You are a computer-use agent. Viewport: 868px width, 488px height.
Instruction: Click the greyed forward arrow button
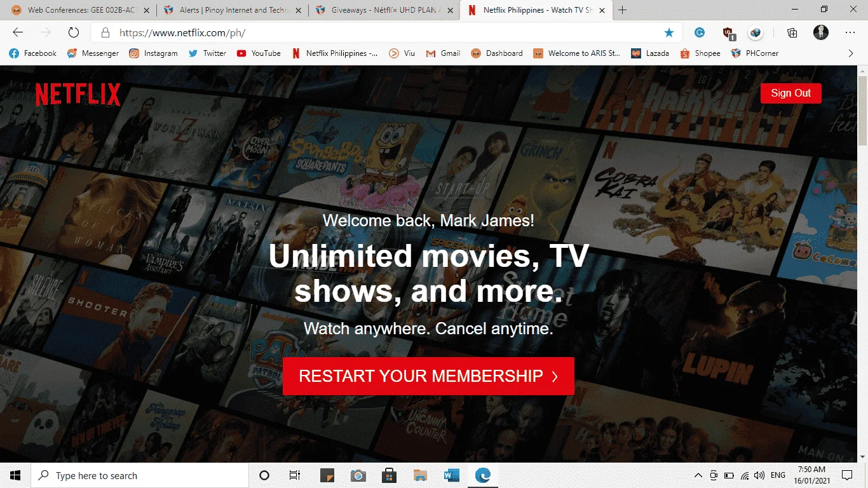pos(46,32)
